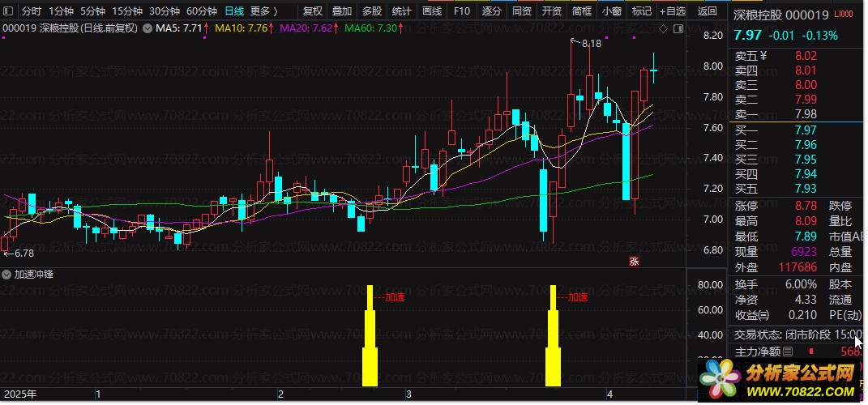
Task: Click the diamond icon above the chart
Action: coord(664,29)
